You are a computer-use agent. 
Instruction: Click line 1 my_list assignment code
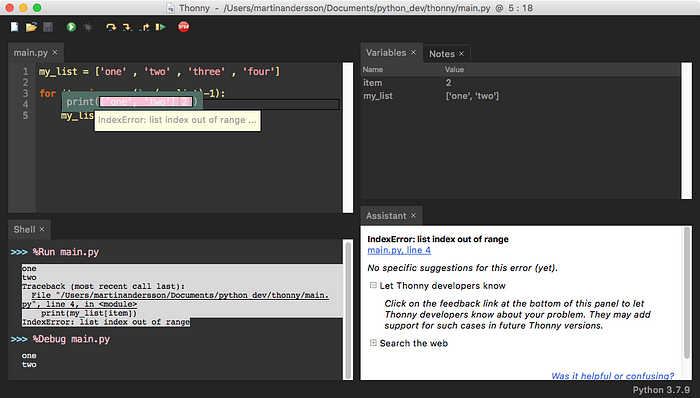tap(159, 71)
